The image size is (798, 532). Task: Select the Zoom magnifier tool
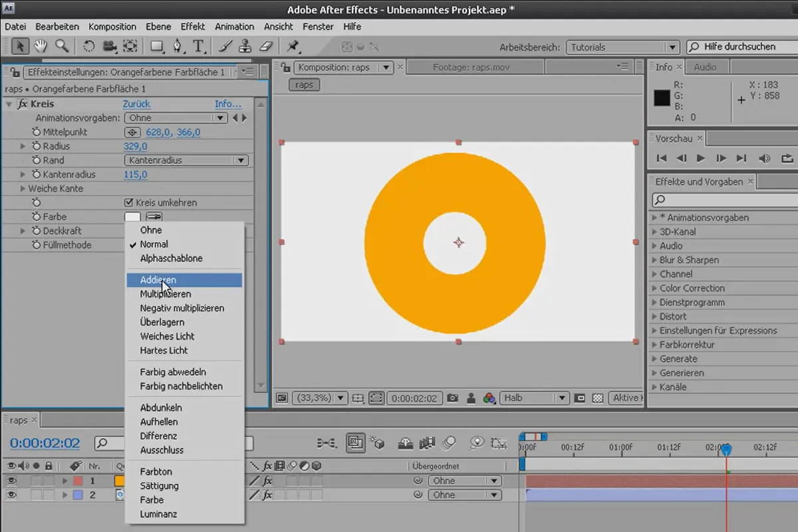tap(61, 46)
